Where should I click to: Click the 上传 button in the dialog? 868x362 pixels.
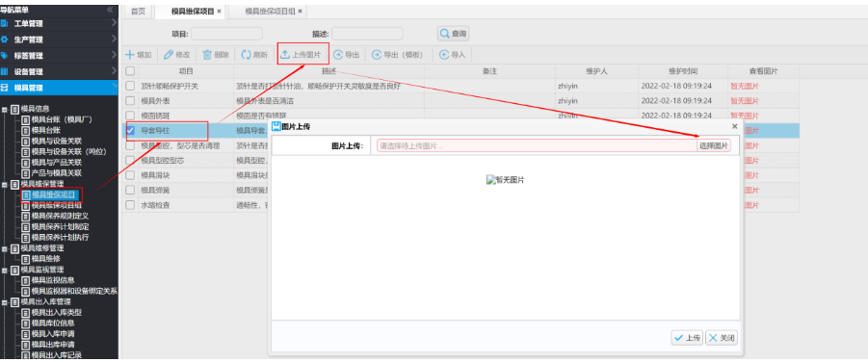(687, 338)
